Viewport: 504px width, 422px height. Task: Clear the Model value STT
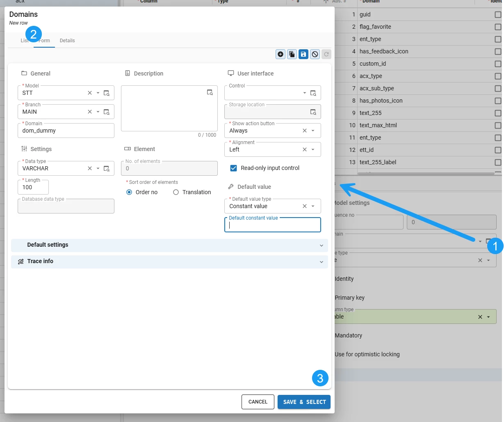tap(90, 93)
